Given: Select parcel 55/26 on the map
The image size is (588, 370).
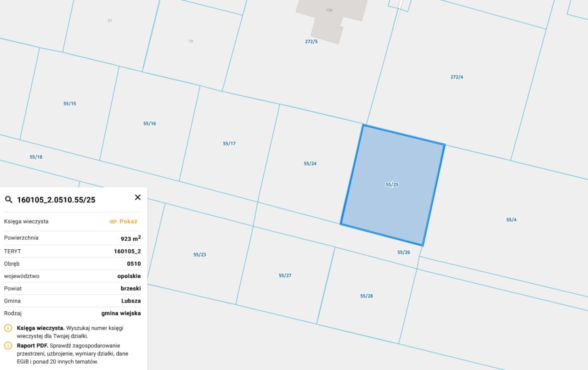Looking at the screenshot, I should pyautogui.click(x=404, y=252).
